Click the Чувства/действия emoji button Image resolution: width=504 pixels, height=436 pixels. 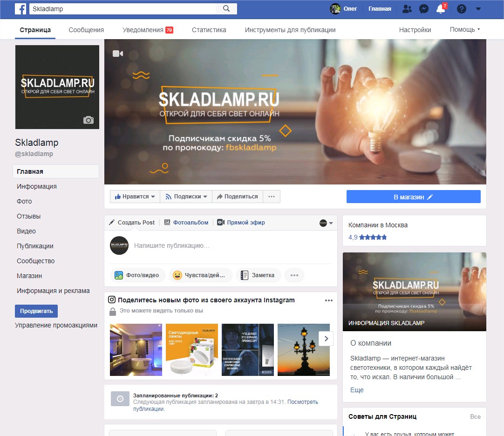tap(201, 275)
